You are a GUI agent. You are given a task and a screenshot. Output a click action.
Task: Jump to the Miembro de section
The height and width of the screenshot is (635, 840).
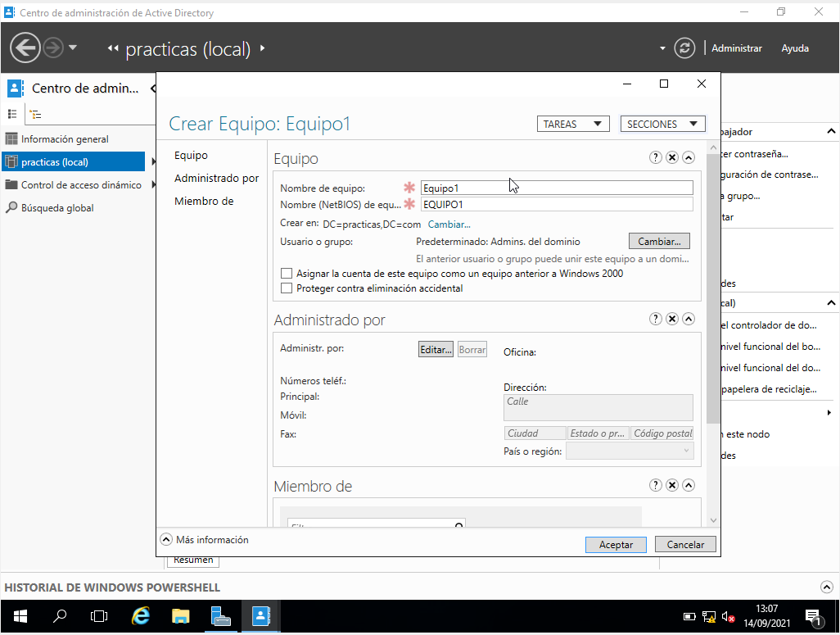tap(204, 202)
